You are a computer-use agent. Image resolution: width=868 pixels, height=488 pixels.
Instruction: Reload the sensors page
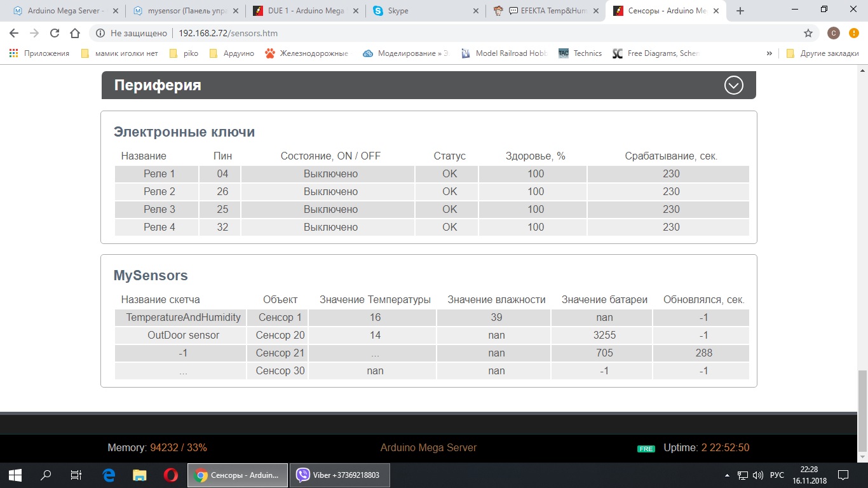point(55,33)
